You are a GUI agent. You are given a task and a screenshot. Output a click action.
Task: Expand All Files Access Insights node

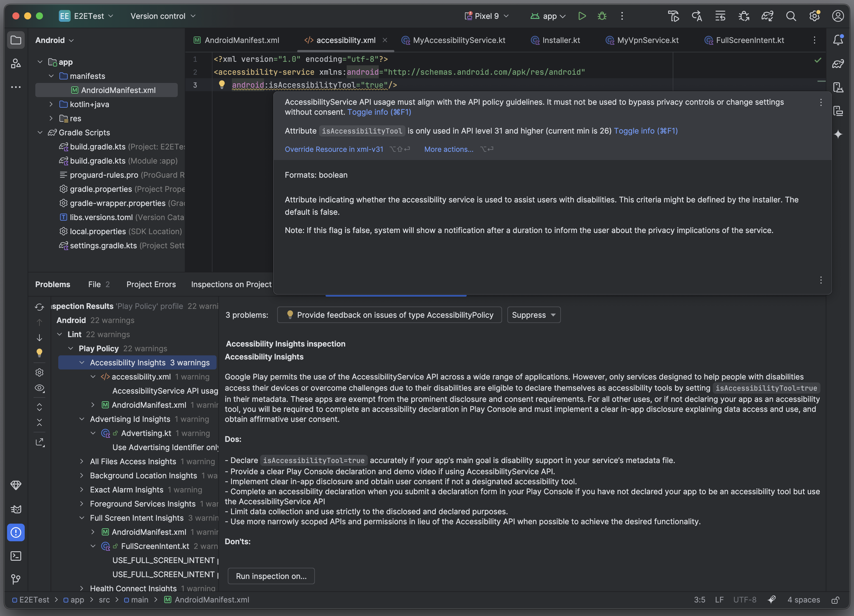(82, 461)
